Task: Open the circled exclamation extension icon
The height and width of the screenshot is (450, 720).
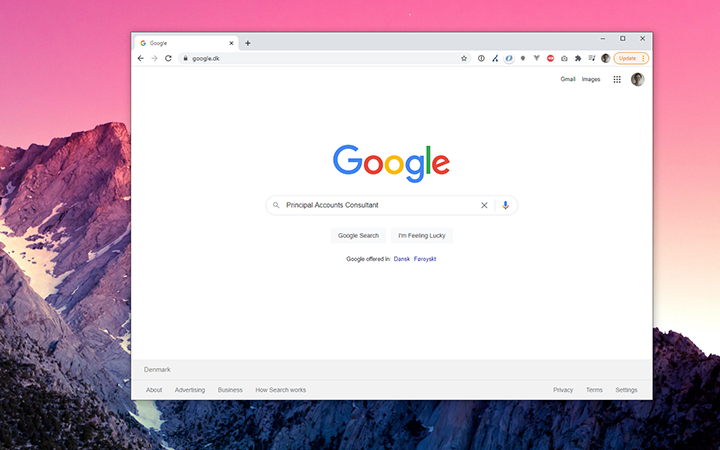Action: pos(481,58)
